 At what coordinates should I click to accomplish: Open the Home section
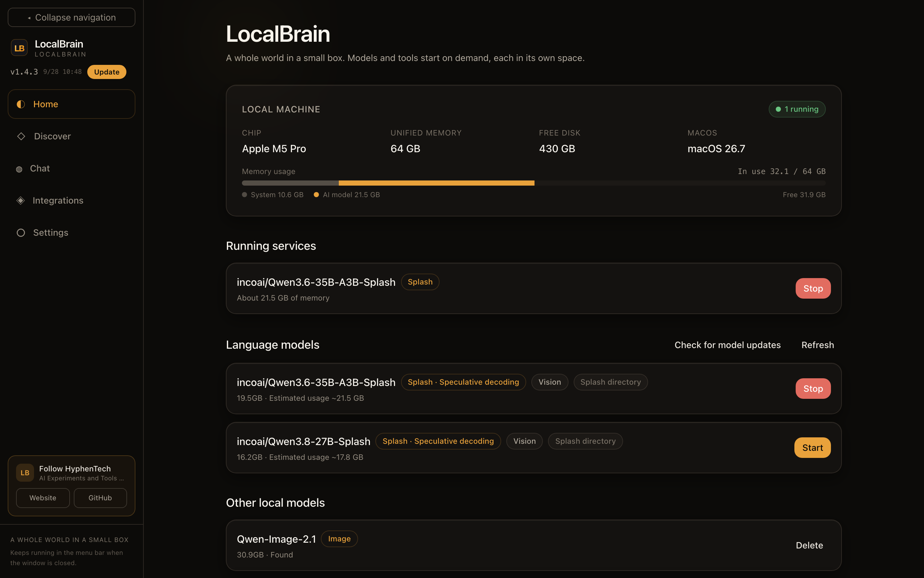pyautogui.click(x=72, y=104)
